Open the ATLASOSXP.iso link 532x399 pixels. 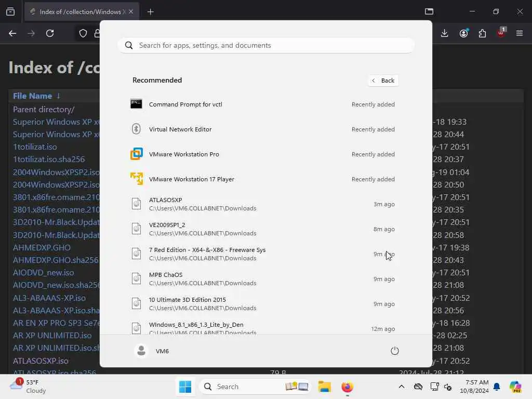coord(41,361)
